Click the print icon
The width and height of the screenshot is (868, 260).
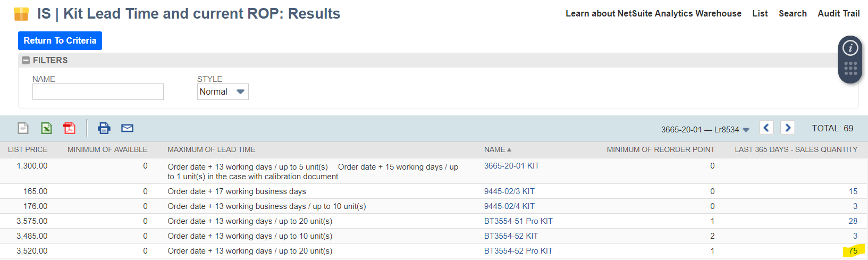coord(104,128)
